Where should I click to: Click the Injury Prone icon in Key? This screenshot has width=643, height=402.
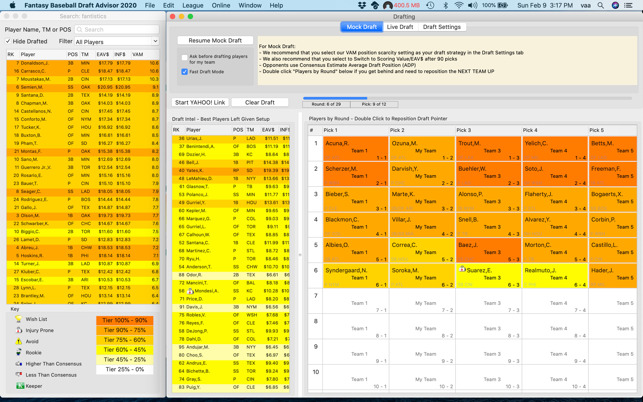tap(18, 330)
